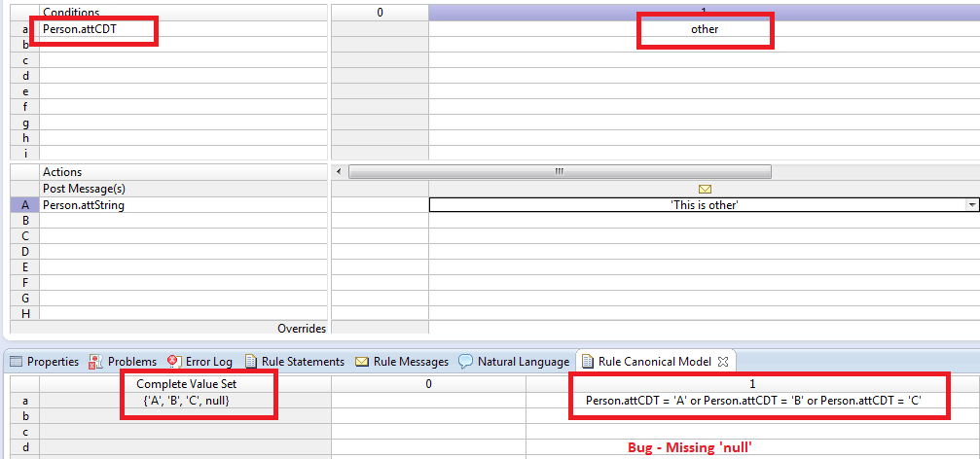Select the 'This is other' action cell

pyautogui.click(x=704, y=205)
